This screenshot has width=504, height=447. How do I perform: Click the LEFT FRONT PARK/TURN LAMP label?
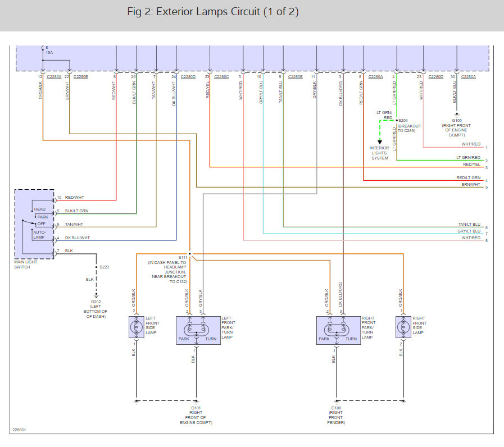228,327
